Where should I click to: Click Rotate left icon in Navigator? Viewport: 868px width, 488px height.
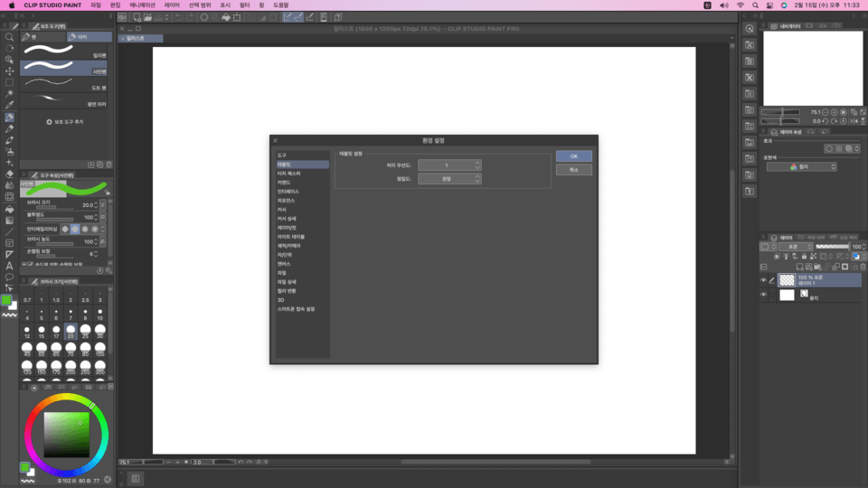(x=826, y=120)
